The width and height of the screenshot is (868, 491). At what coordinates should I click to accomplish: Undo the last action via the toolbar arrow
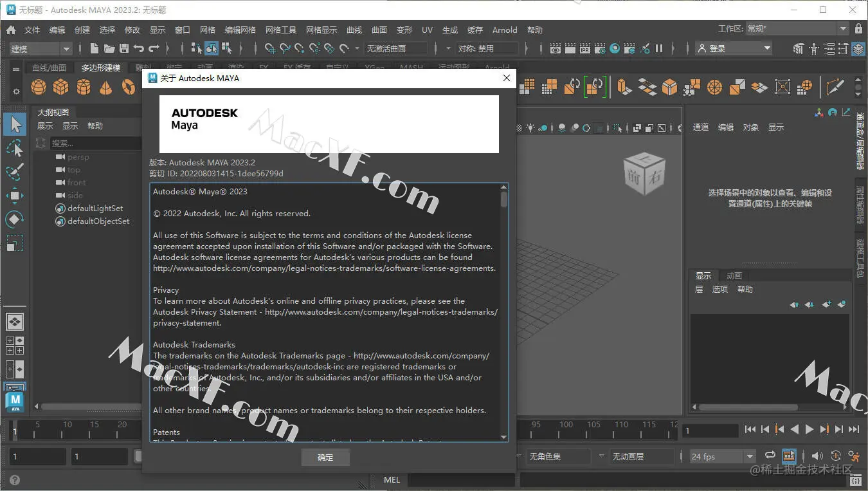pyautogui.click(x=139, y=48)
